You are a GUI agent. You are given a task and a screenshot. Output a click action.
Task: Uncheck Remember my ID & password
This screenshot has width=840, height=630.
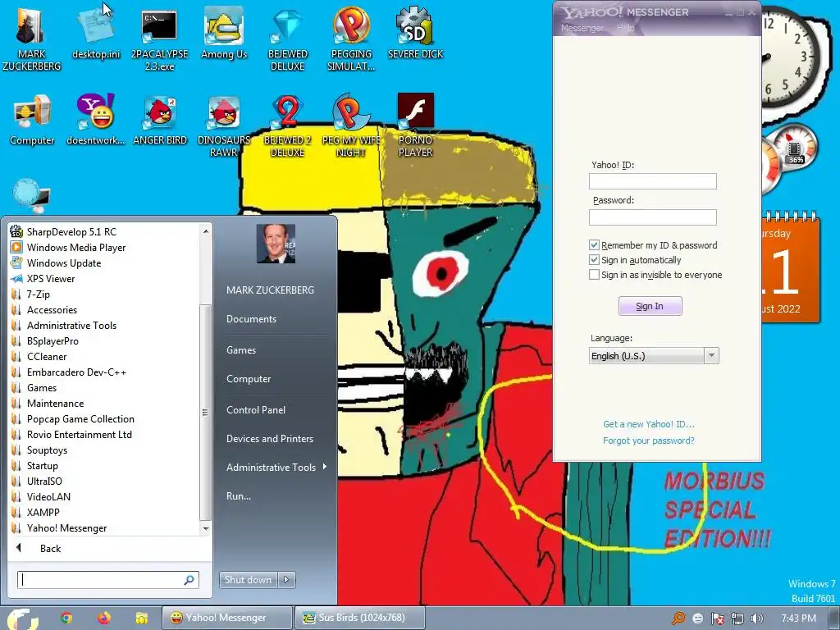pyautogui.click(x=594, y=244)
